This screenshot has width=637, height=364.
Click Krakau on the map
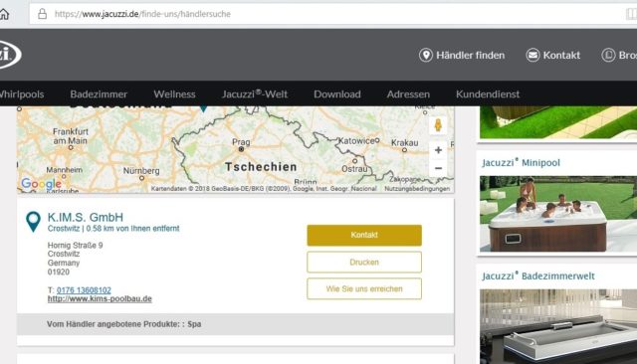[405, 143]
